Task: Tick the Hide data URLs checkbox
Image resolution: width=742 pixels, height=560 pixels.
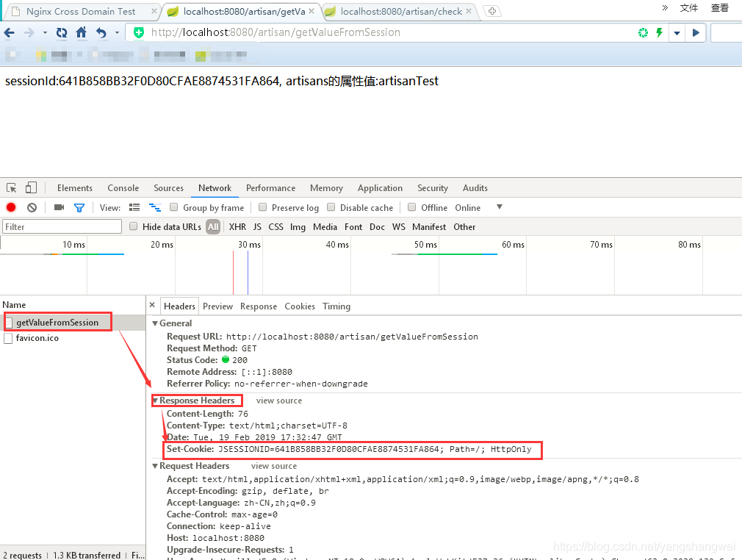Action: (134, 227)
